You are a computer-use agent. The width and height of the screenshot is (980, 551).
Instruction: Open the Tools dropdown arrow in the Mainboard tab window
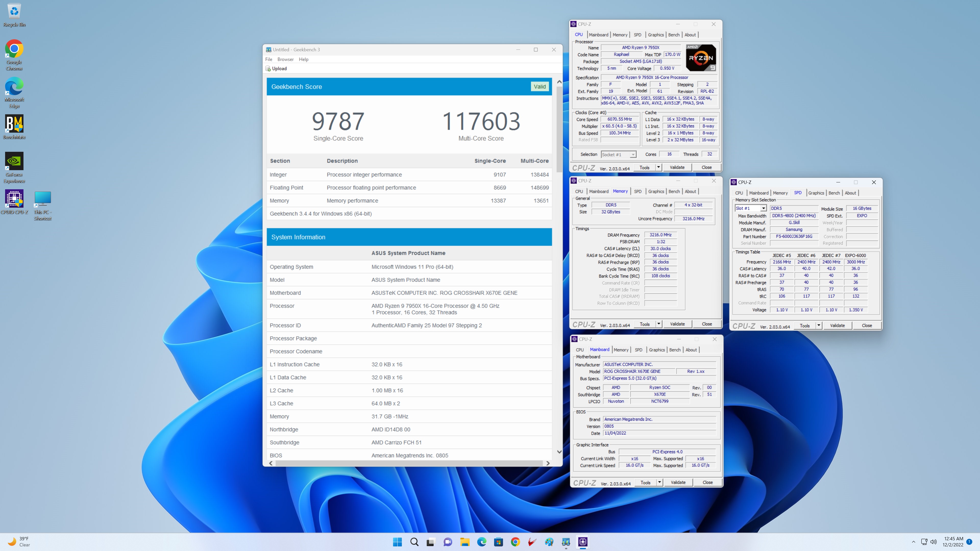coord(659,482)
